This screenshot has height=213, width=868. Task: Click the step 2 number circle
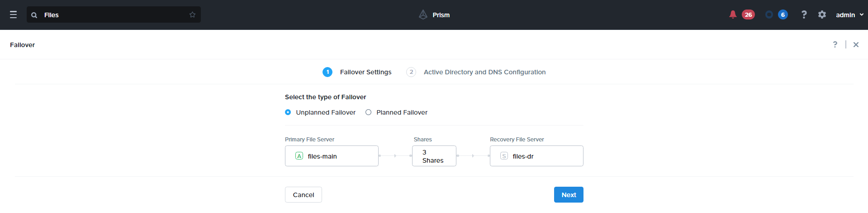(411, 72)
